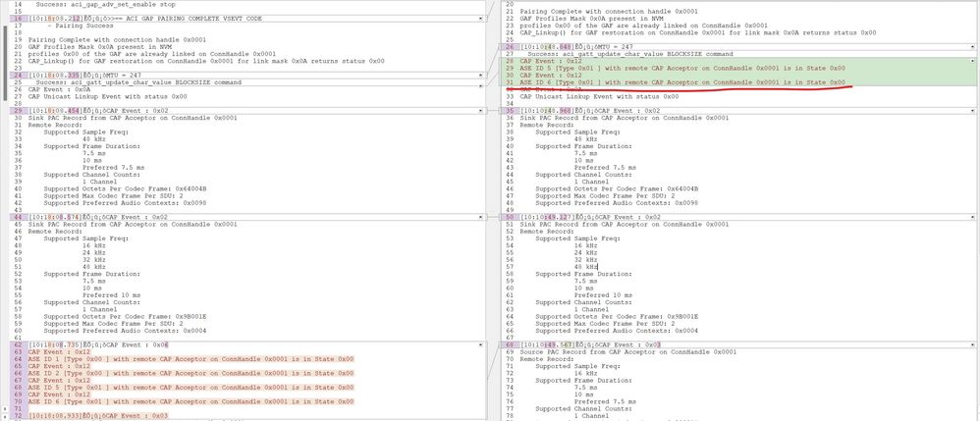Screen dimensions: 980x421
Task: Click left line 48 16 kHz entry
Action: point(94,245)
